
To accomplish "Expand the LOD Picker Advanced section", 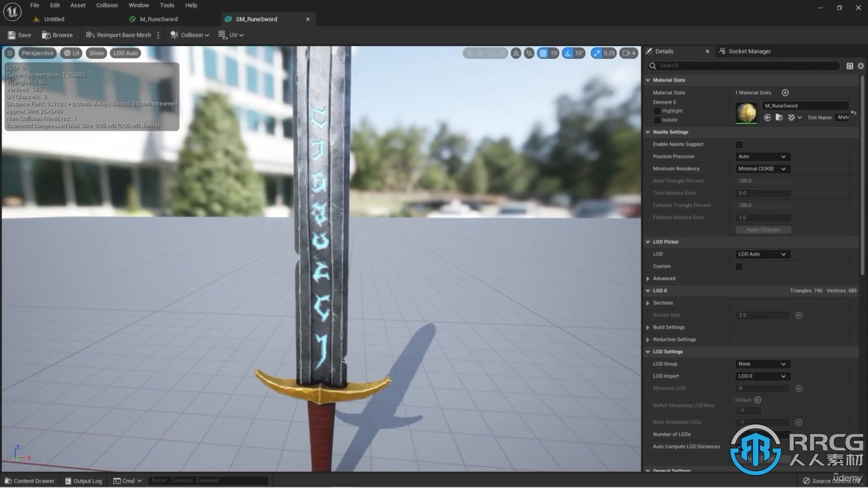I will (648, 279).
